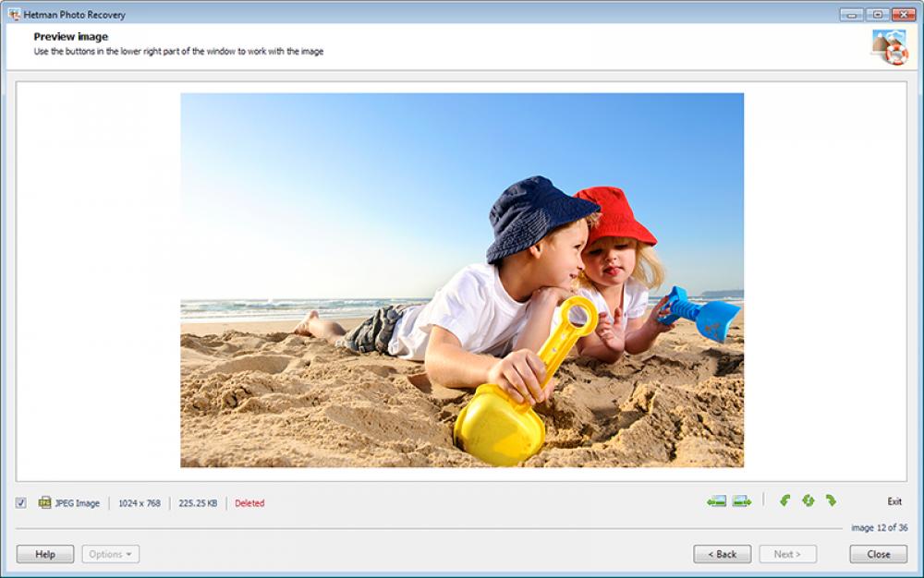Open the Options dropdown menu
The image size is (924, 578).
click(x=110, y=554)
